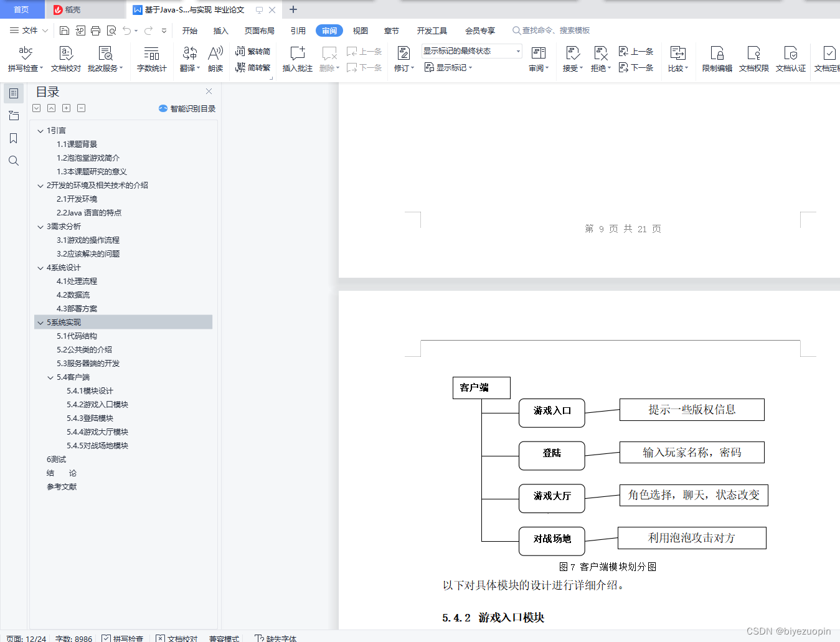840x642 pixels.
Task: Click the print icon in quick toolbar
Action: (95, 31)
